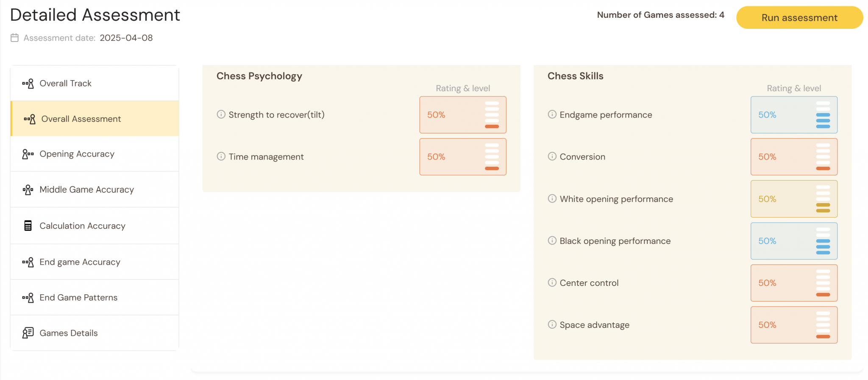The width and height of the screenshot is (868, 380).
Task: Click info icon for White opening performance
Action: pos(552,198)
